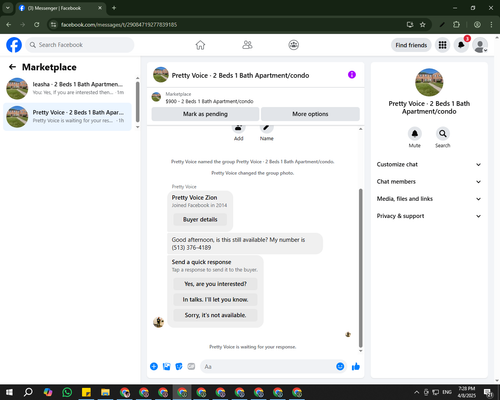500x400 pixels.
Task: Click the chat messages vertical scrollbar
Action: coord(360,268)
